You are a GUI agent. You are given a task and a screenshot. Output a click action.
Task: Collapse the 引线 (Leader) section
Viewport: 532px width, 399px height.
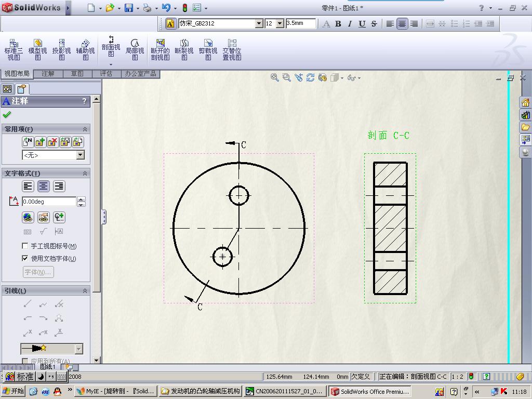click(85, 291)
